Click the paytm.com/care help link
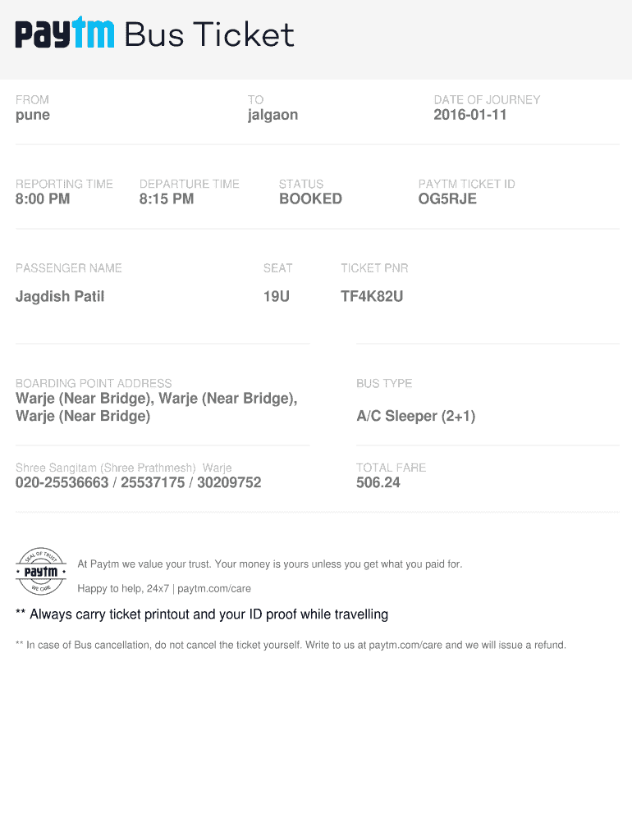Screen dimensions: 632x840 [x=214, y=588]
